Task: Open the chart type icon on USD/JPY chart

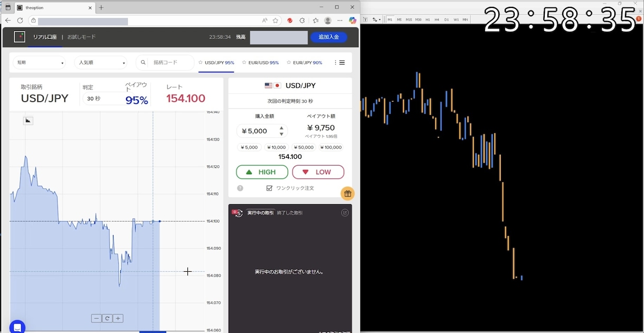Action: tap(29, 121)
